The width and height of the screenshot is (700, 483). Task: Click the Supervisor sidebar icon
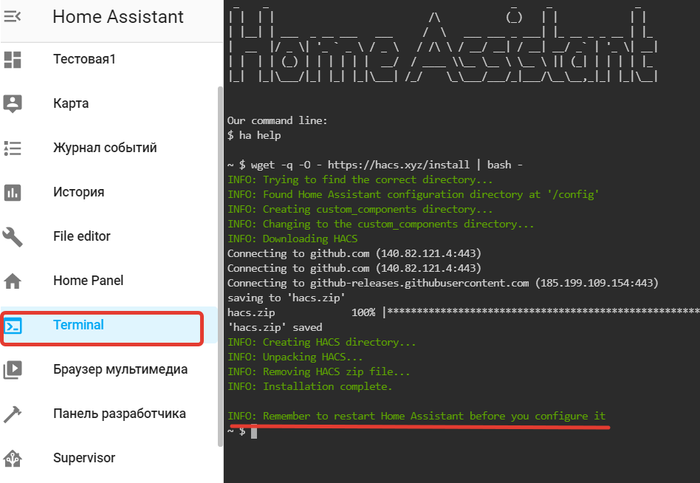[13, 458]
